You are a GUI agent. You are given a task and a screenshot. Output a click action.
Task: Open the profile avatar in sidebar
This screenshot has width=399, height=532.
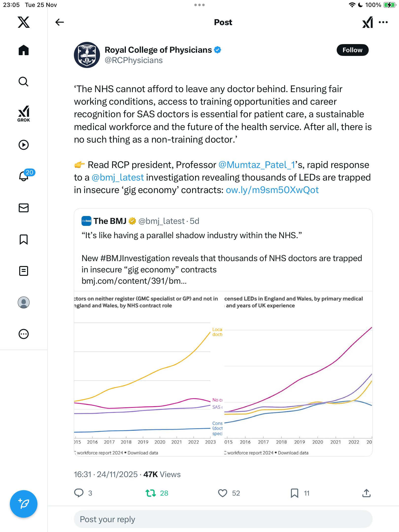tap(24, 302)
